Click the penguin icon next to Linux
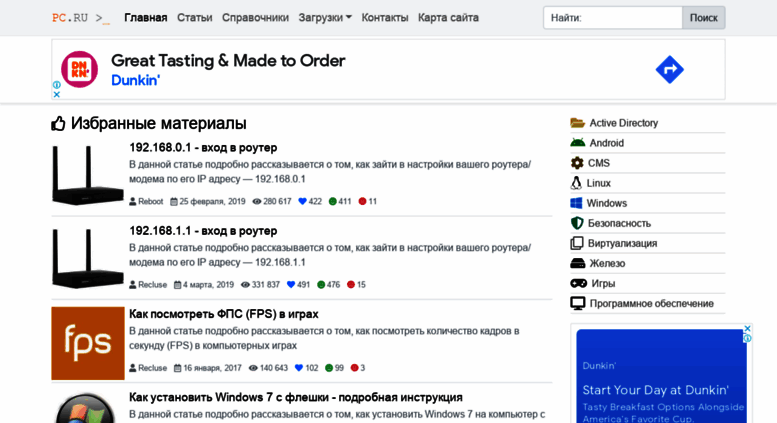Screen dimensions: 777x423 point(576,183)
